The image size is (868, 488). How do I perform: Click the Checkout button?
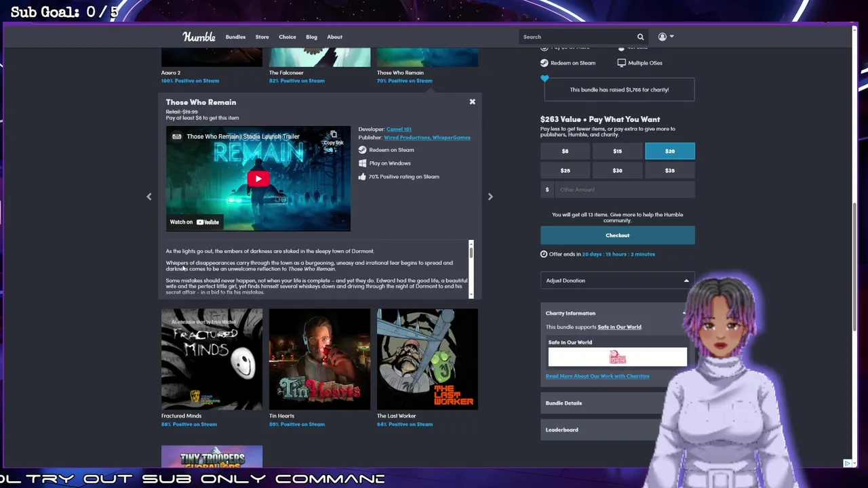[617, 235]
